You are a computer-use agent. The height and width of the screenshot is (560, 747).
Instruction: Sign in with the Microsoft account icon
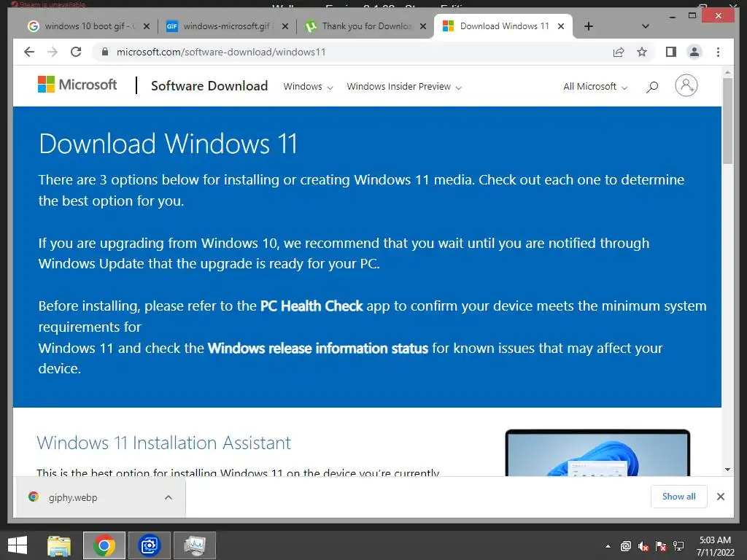point(686,86)
